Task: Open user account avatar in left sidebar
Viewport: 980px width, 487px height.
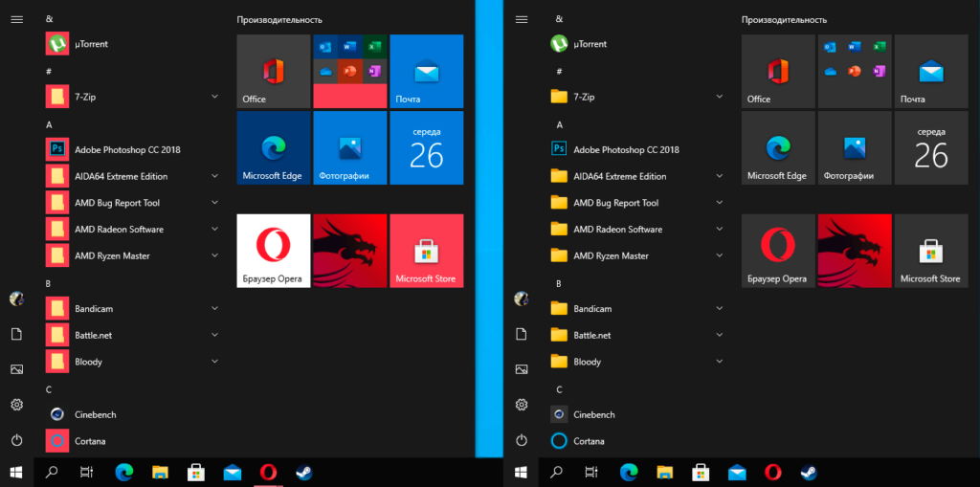Action: [x=17, y=299]
